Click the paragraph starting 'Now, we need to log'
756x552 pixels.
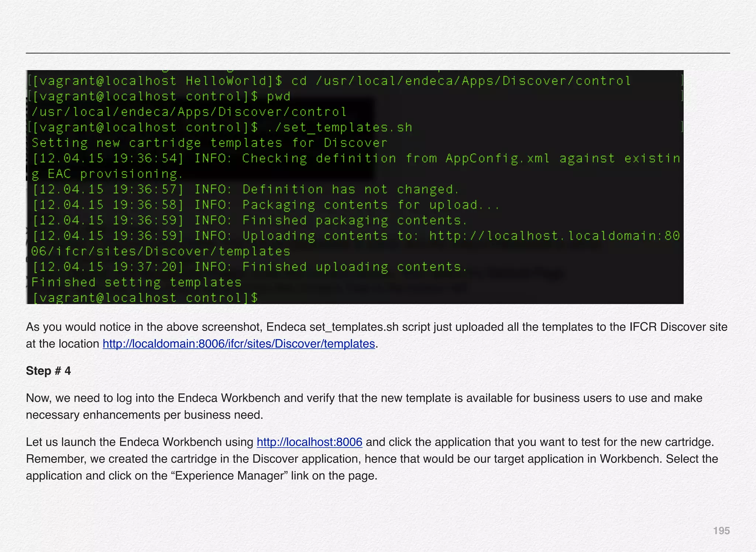pos(364,407)
